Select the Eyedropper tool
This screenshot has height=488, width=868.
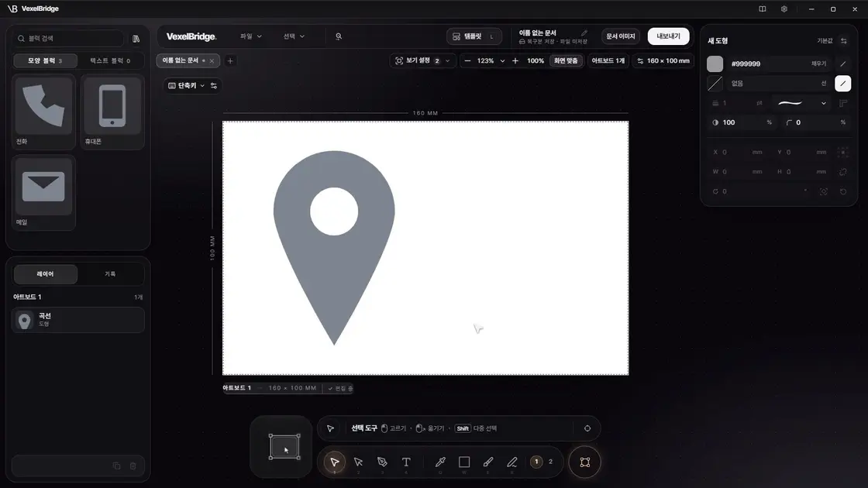click(x=440, y=462)
